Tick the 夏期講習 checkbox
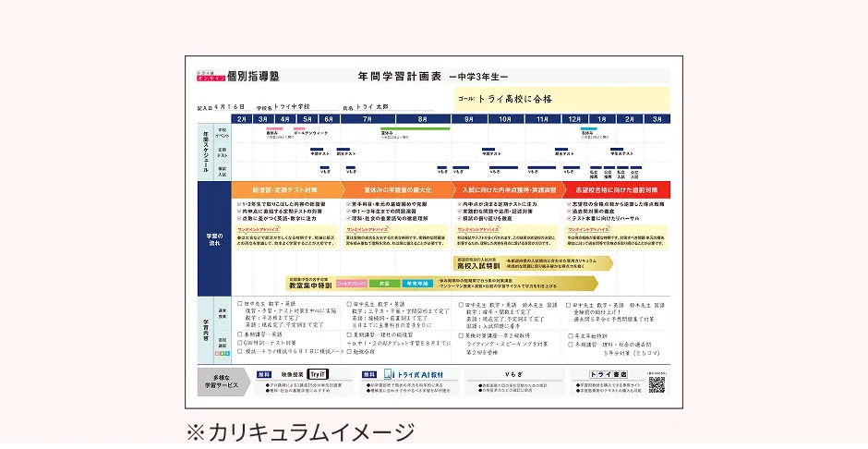The height and width of the screenshot is (449, 868). pos(349,335)
